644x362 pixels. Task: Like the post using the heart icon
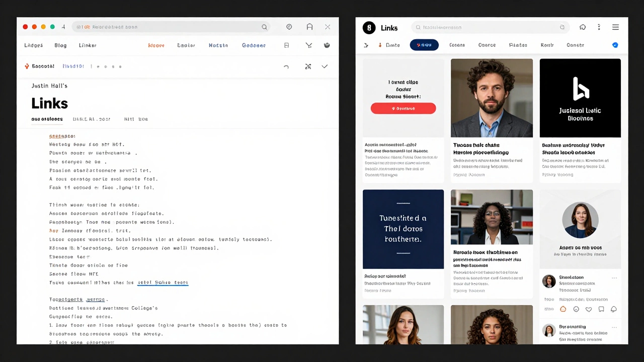589,309
